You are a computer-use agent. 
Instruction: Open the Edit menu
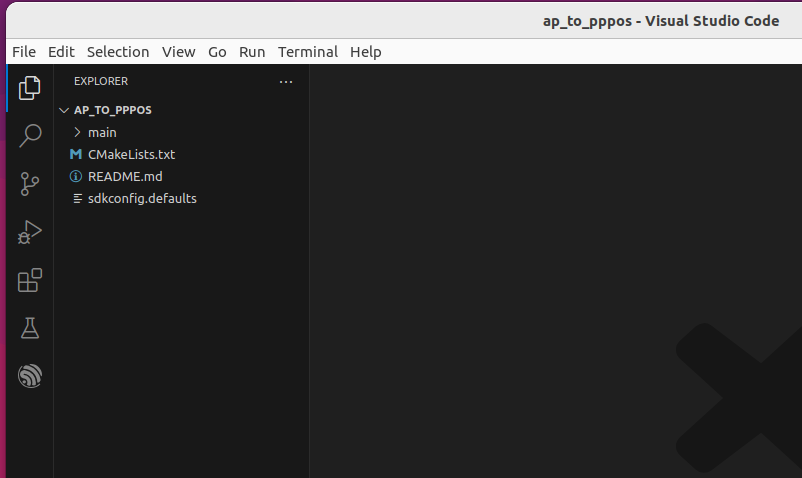pos(61,52)
